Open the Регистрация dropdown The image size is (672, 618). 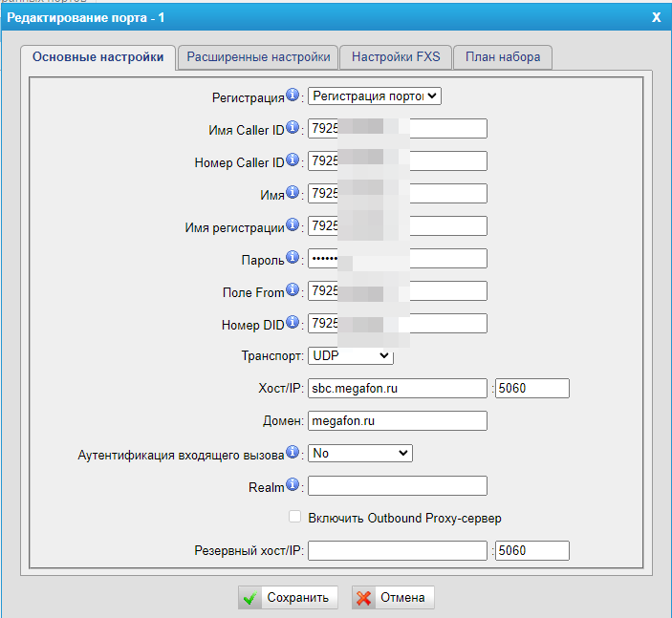click(x=375, y=96)
